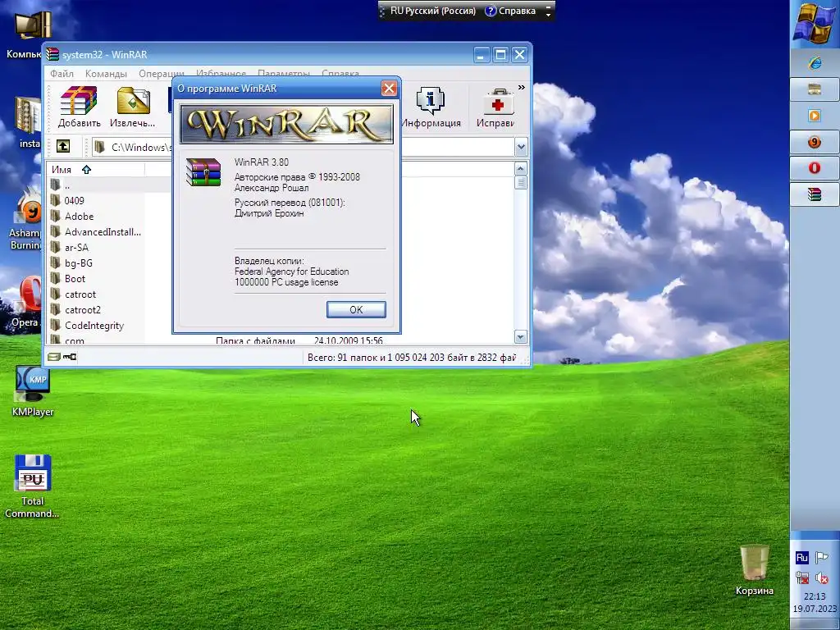Open the Команды menu
The width and height of the screenshot is (840, 630).
tap(106, 73)
